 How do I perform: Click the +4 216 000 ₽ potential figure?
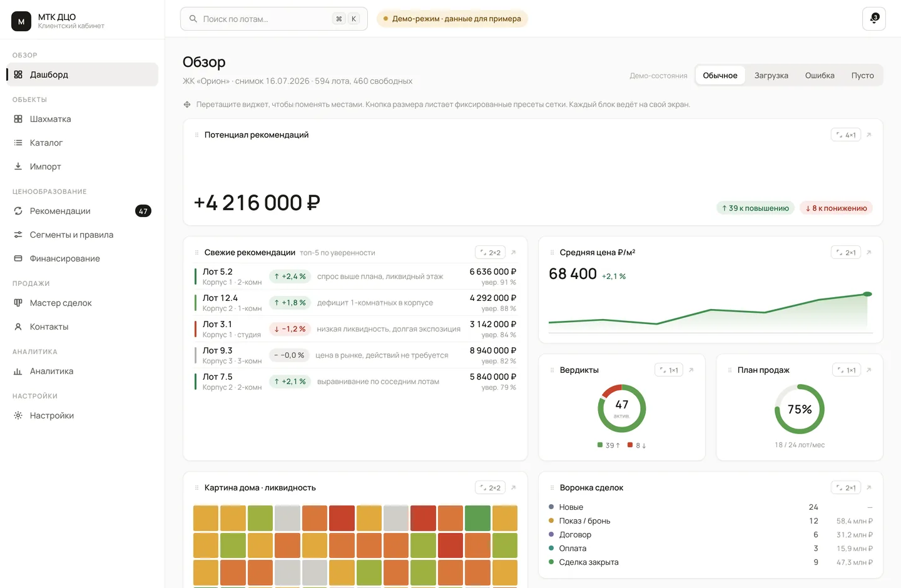pos(257,203)
